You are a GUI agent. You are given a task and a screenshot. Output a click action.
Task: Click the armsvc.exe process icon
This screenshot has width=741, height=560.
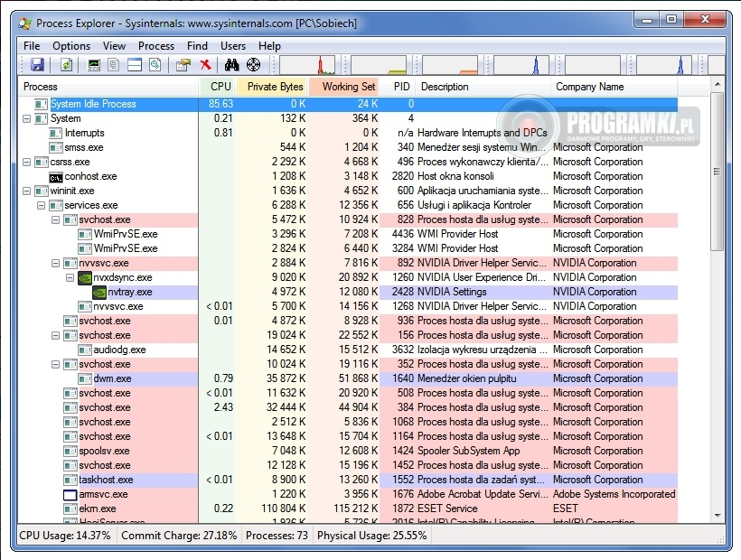point(70,495)
